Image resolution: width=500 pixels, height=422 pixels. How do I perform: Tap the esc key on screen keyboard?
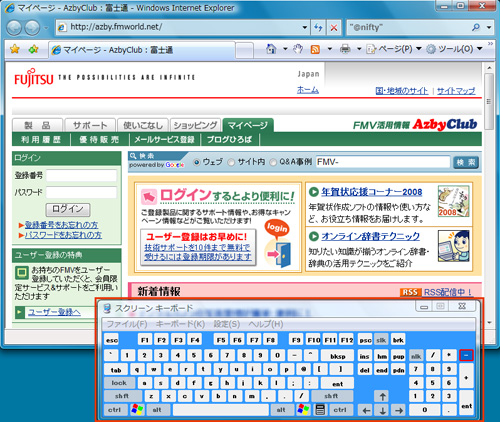pos(112,340)
